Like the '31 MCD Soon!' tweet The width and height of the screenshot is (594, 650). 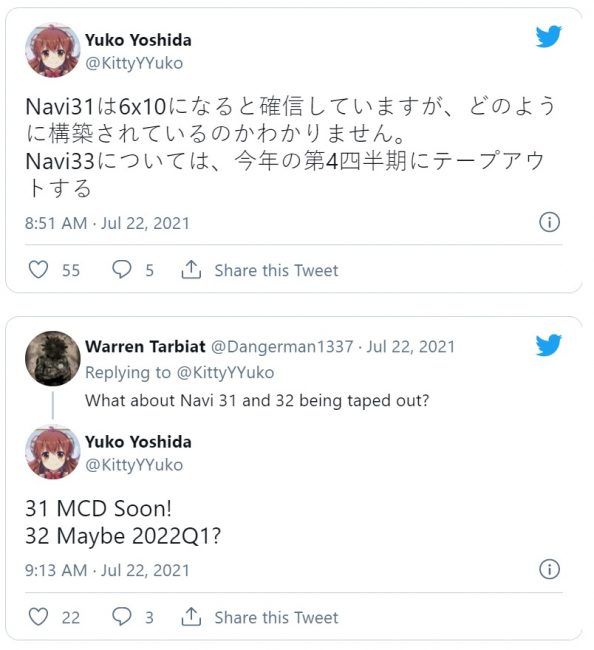(x=38, y=616)
